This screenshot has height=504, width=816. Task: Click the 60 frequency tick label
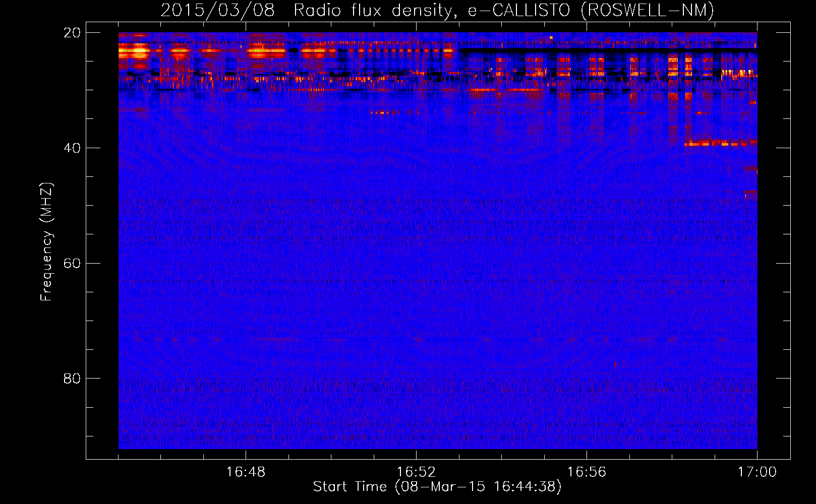point(72,264)
